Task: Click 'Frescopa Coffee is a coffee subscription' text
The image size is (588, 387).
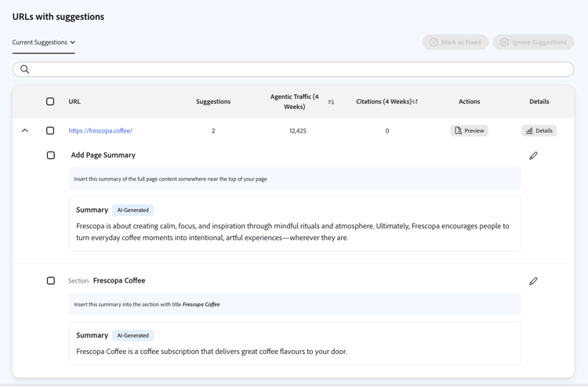Action: coord(212,352)
